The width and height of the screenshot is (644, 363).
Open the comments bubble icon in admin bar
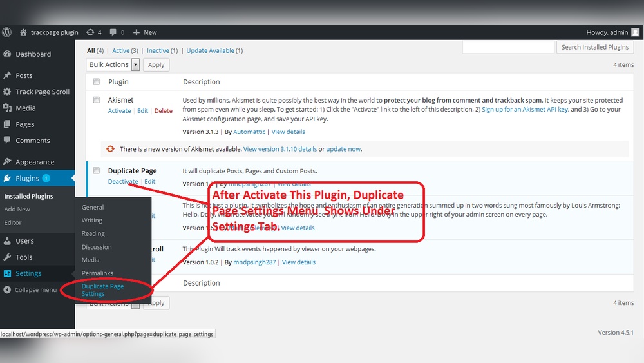point(113,32)
